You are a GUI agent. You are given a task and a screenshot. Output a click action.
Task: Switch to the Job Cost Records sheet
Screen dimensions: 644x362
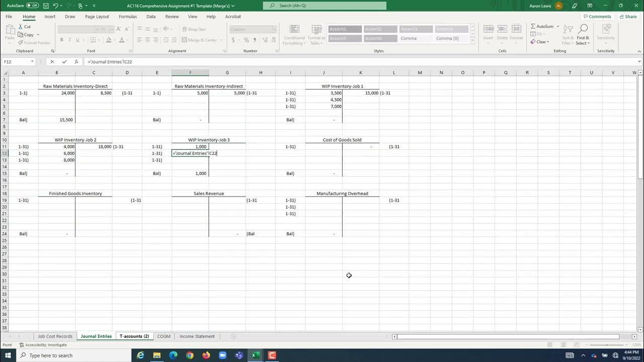pos(55,336)
